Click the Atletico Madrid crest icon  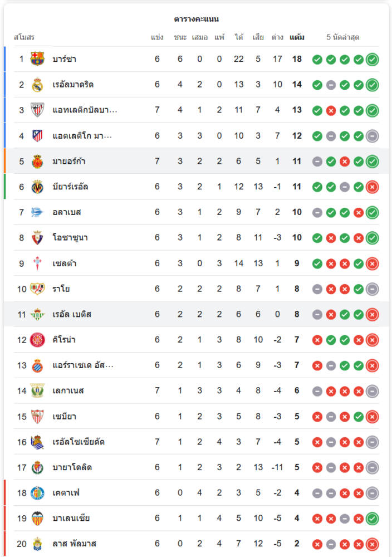[37, 135]
